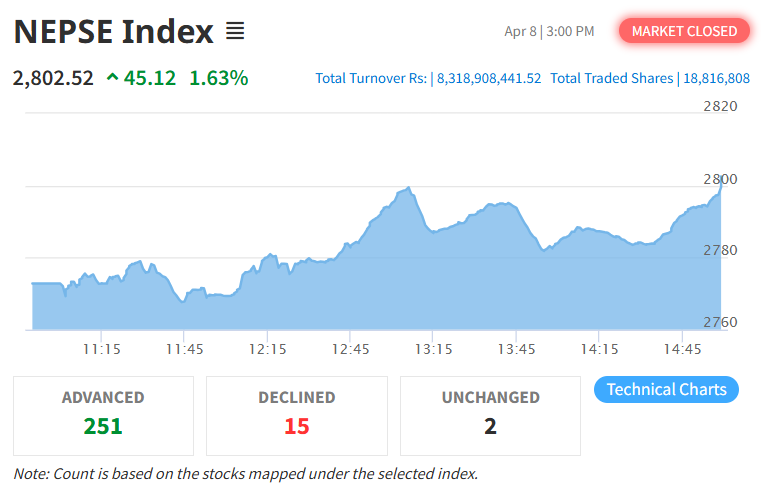Click the 13:15 time axis label
Screen dimensions: 761x492
[x=434, y=349]
